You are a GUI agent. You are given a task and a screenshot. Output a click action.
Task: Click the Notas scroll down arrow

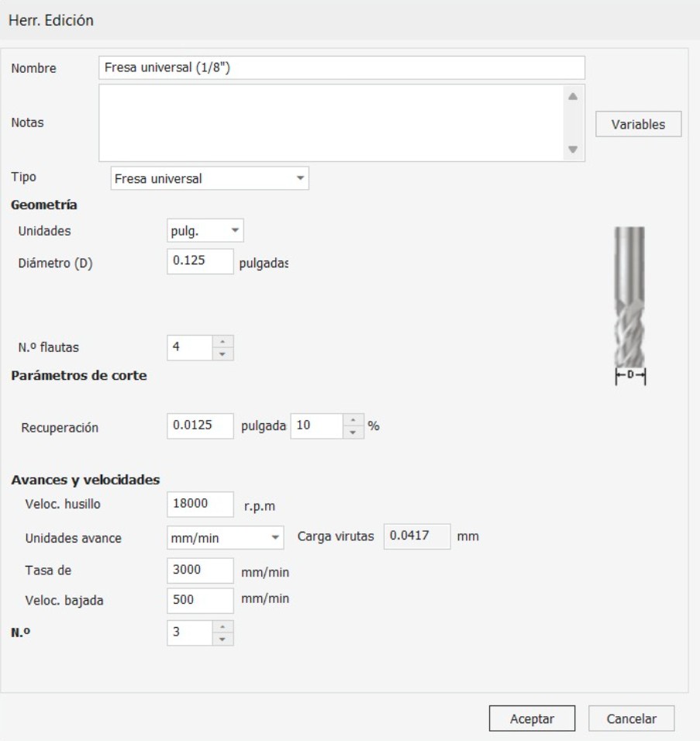(573, 150)
